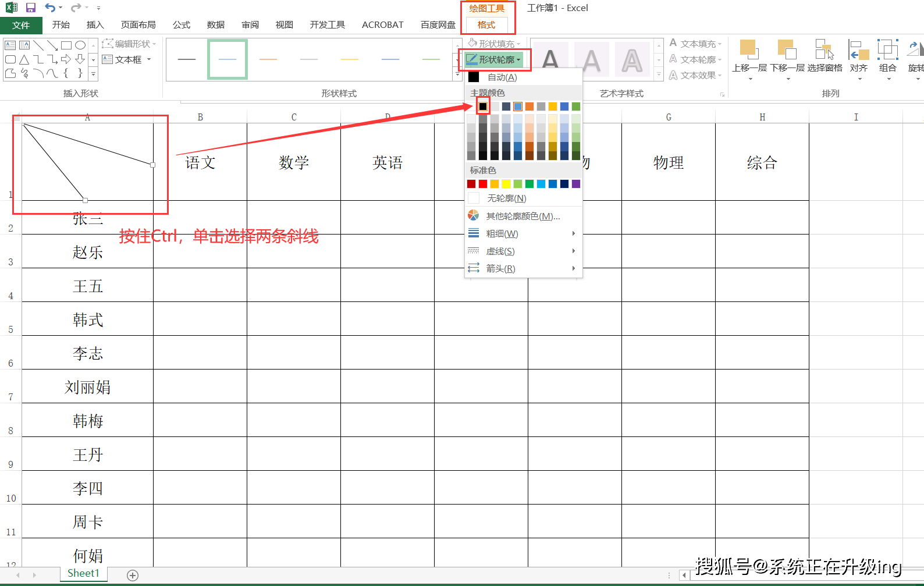Choose 自动(A) automatic outline color

point(523,77)
